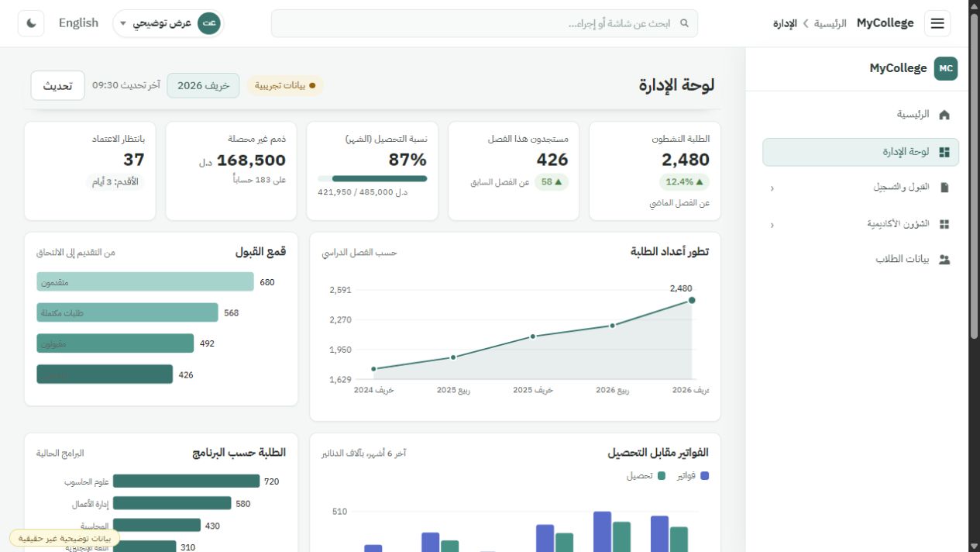Image resolution: width=980 pixels, height=552 pixels.
Task: Click the إدارة الأعمال 580 bar
Action: coord(172,503)
